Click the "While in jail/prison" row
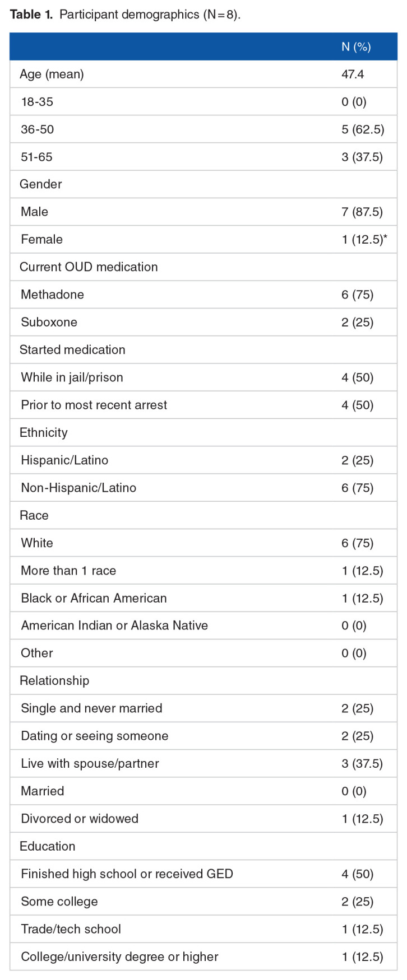407x980 pixels. tap(72, 377)
